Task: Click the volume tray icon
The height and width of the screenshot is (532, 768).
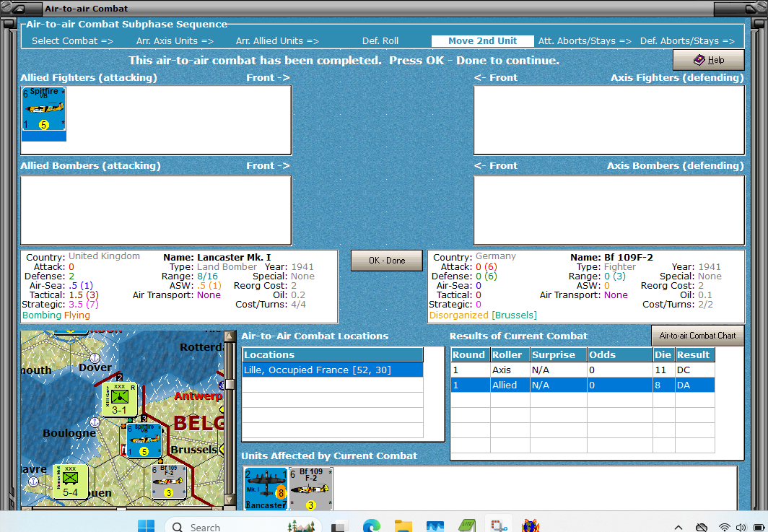Action: click(x=741, y=527)
